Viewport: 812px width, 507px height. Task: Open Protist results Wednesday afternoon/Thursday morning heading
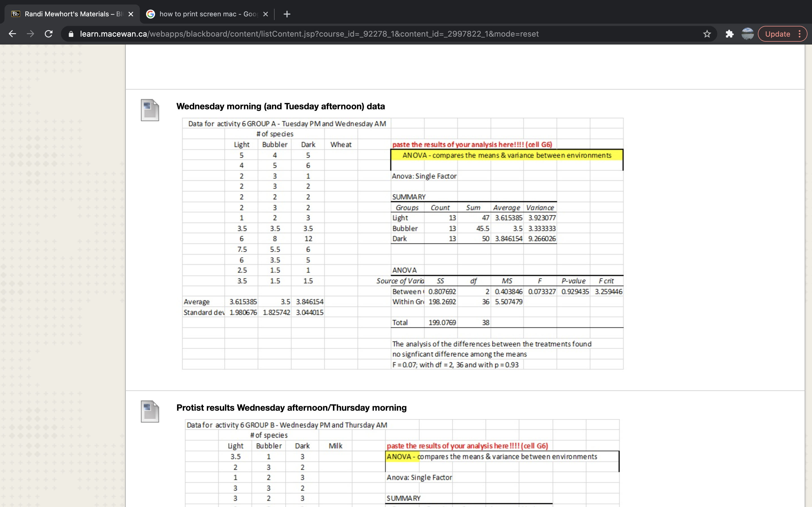tap(291, 407)
